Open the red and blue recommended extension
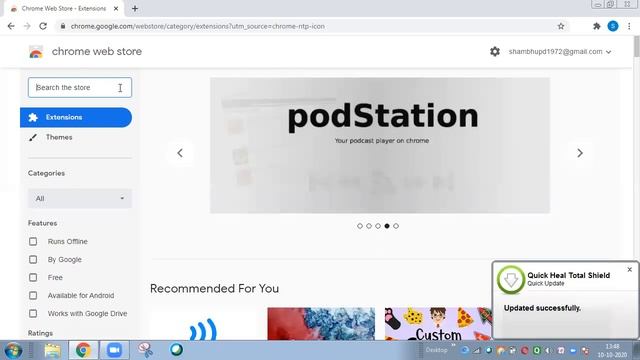 pyautogui.click(x=321, y=324)
